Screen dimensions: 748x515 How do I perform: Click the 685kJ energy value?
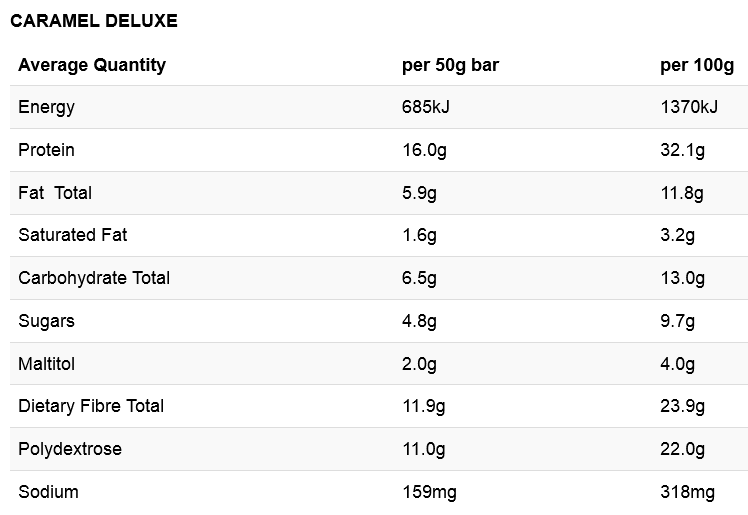click(x=426, y=107)
